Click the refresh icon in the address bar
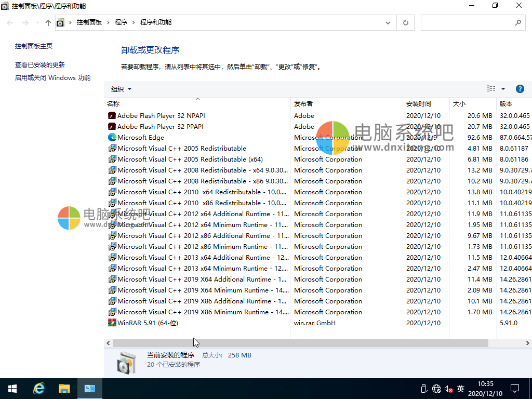 click(405, 22)
